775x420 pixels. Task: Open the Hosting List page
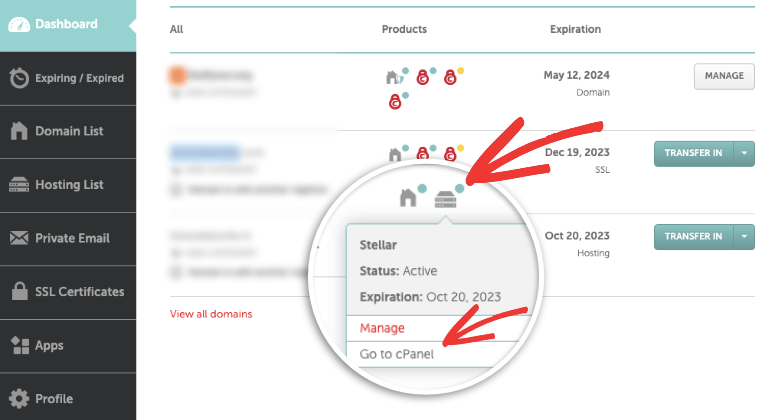click(x=68, y=185)
